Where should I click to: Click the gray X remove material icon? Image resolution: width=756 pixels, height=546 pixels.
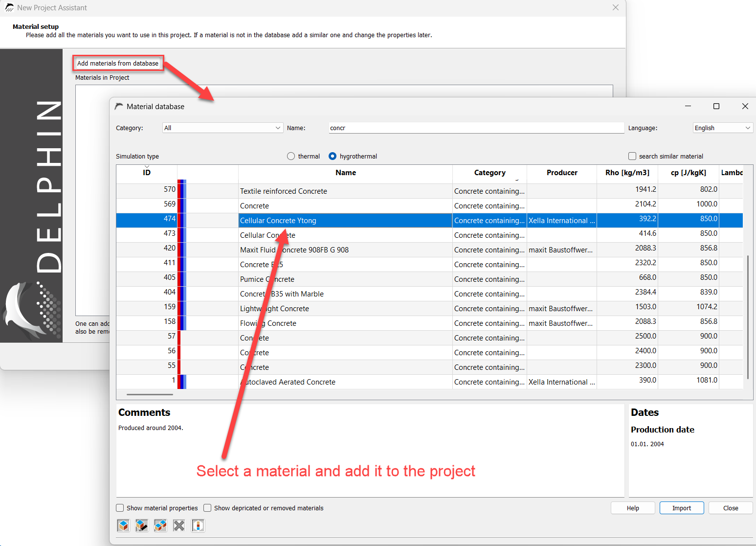179,525
